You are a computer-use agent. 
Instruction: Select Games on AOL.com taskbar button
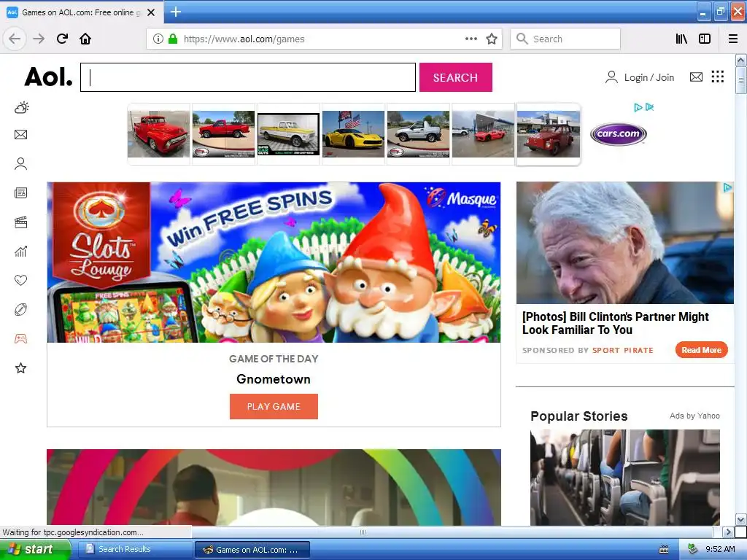click(x=252, y=550)
